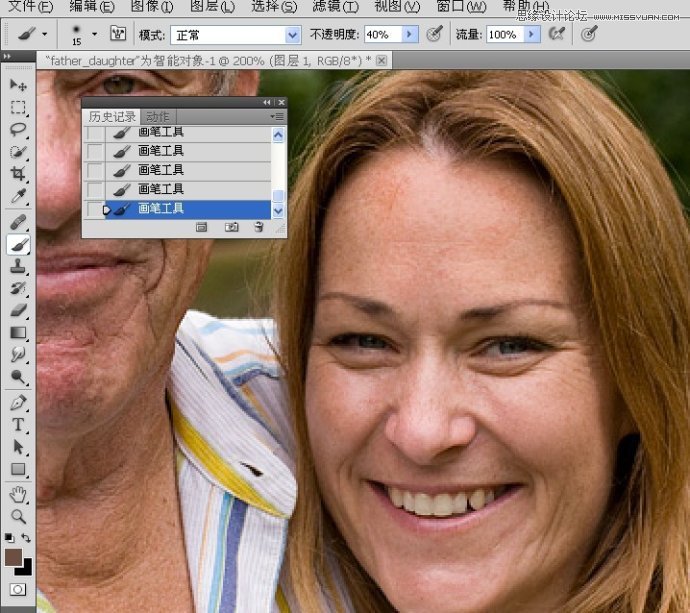Open the opacity slider arrow

pos(409,34)
